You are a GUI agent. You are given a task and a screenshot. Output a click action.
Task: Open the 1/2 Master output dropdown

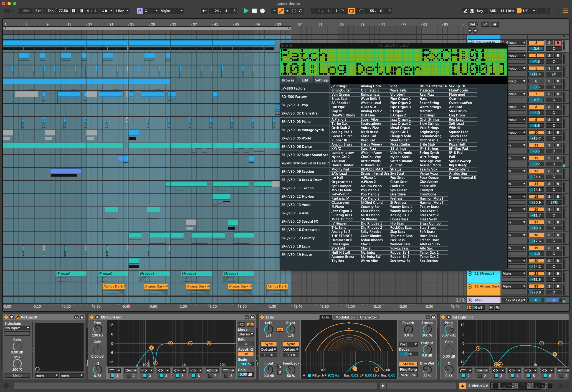[x=514, y=300]
